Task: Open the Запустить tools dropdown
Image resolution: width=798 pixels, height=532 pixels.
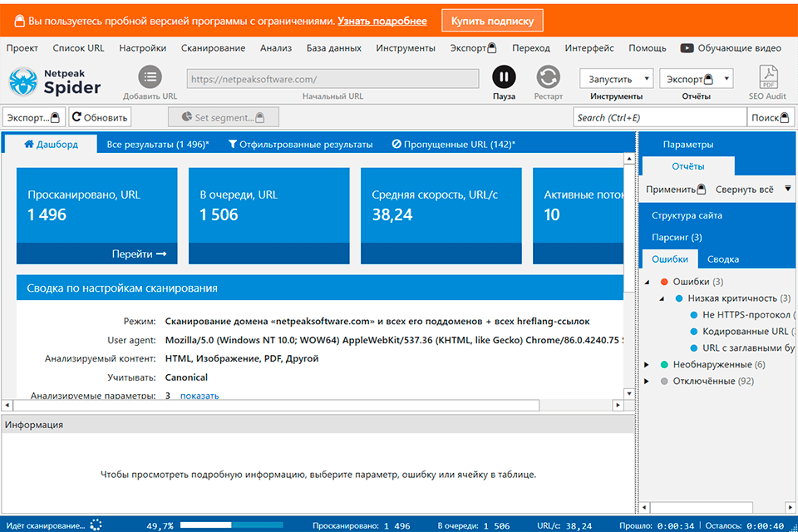Action: (x=616, y=79)
